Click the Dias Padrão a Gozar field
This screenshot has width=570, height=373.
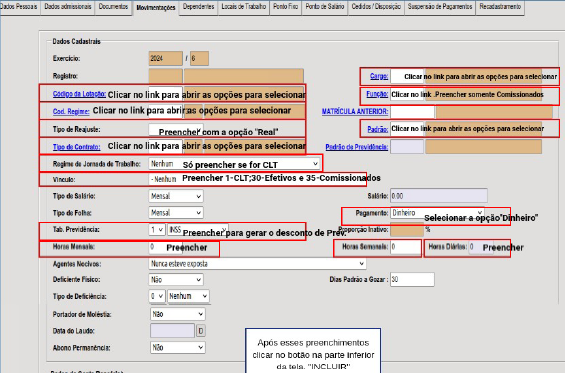coord(412,279)
